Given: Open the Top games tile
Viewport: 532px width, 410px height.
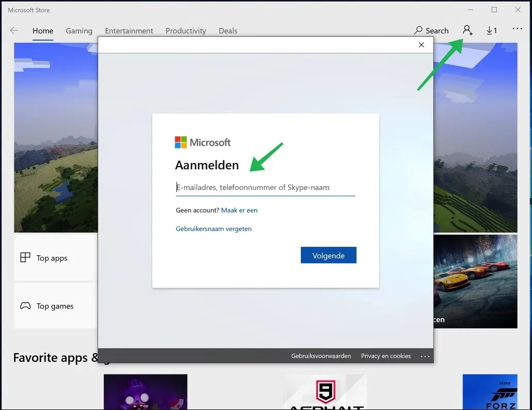Looking at the screenshot, I should [56, 306].
